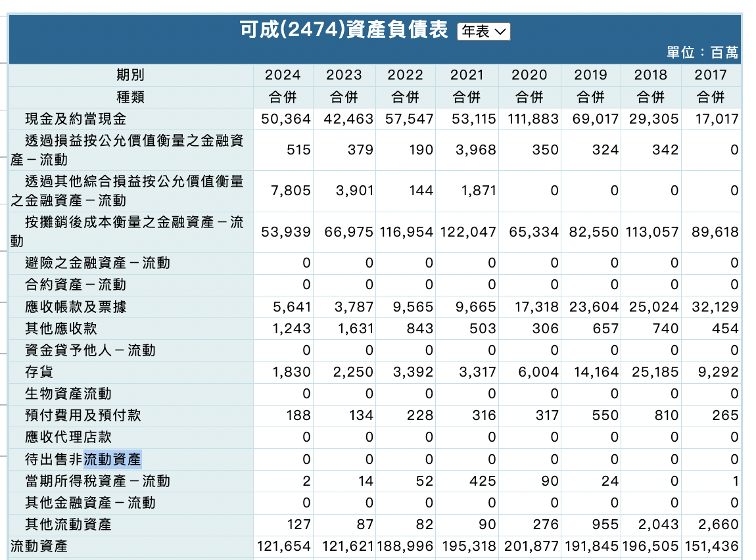This screenshot has width=756, height=560.
Task: Click the 其他流動資產 row label
Action: (68, 525)
